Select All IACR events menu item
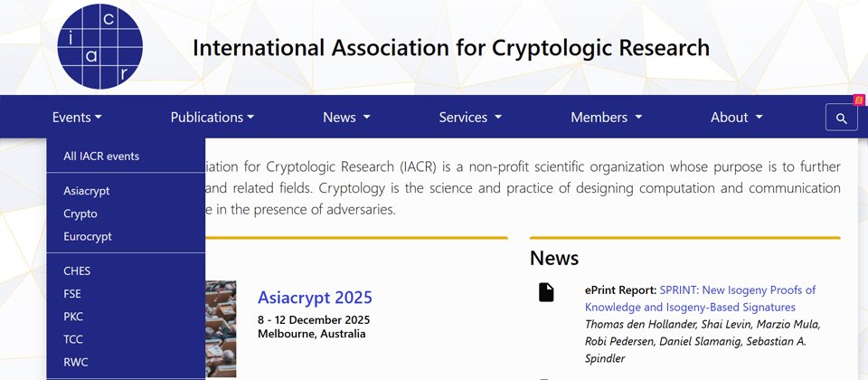 [101, 157]
